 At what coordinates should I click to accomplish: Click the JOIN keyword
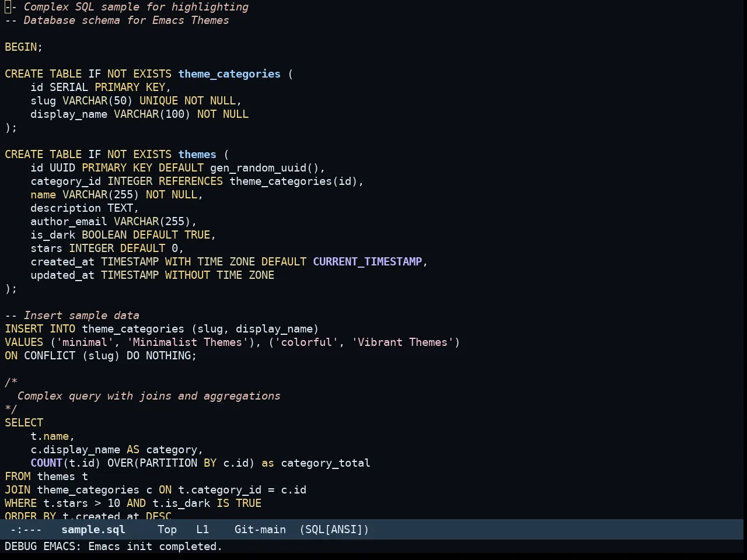tap(18, 490)
